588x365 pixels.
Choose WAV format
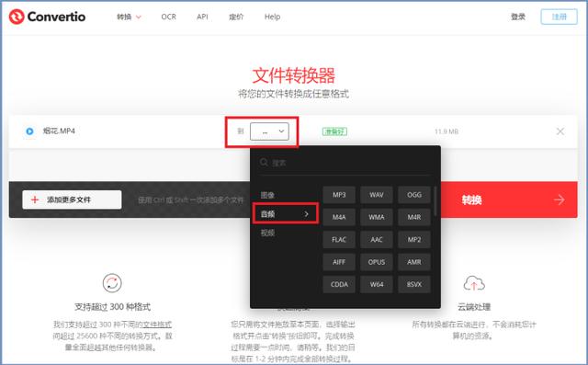tap(377, 195)
